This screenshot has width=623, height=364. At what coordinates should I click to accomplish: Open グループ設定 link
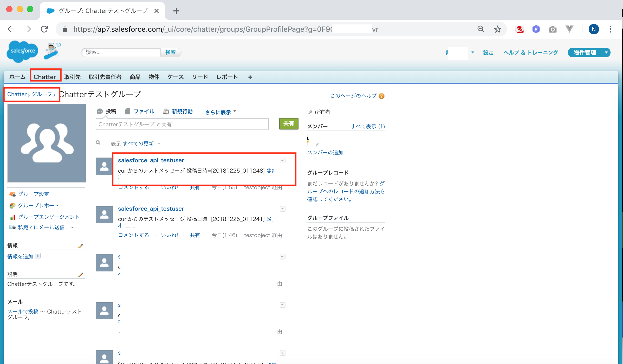34,194
